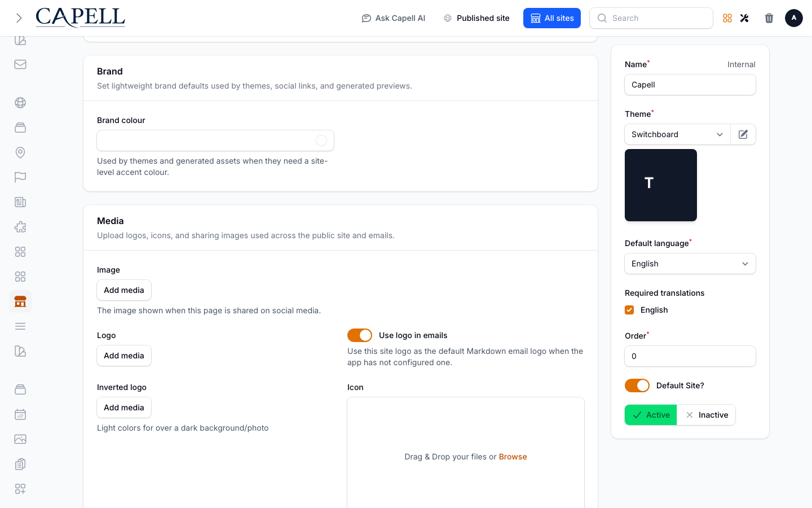
Task: Open the calendar icon in sidebar
Action: tap(20, 414)
